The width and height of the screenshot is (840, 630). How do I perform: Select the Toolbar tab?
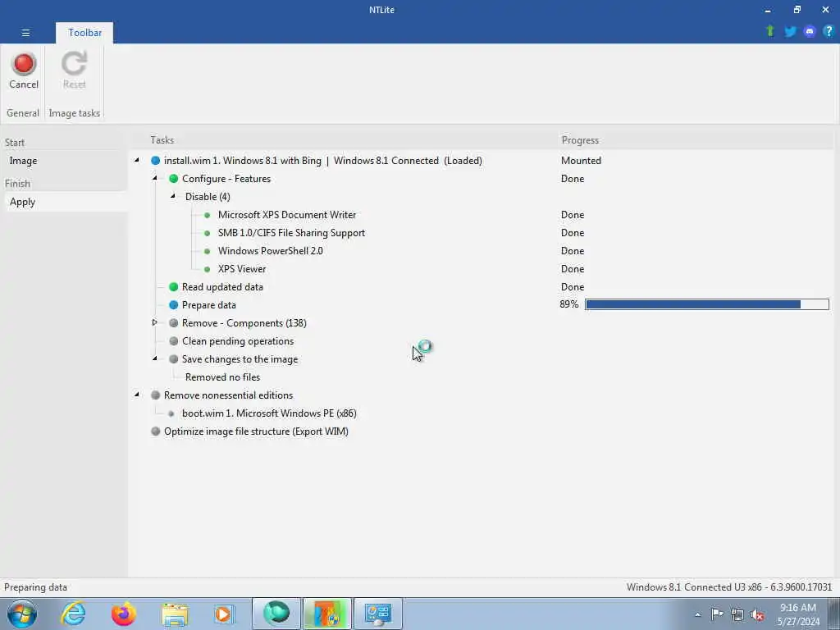coord(84,33)
